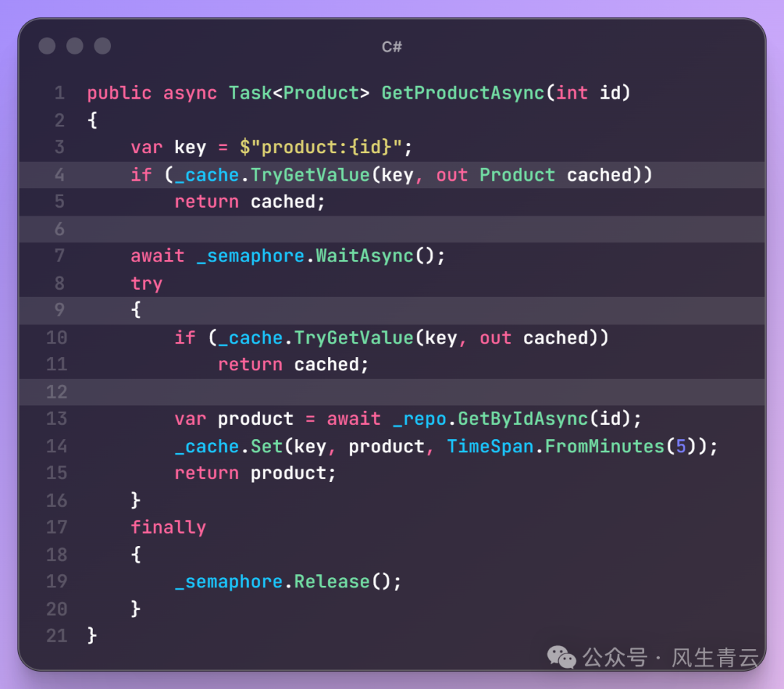
Task: Click the opening brace on line 2
Action: pyautogui.click(x=92, y=121)
